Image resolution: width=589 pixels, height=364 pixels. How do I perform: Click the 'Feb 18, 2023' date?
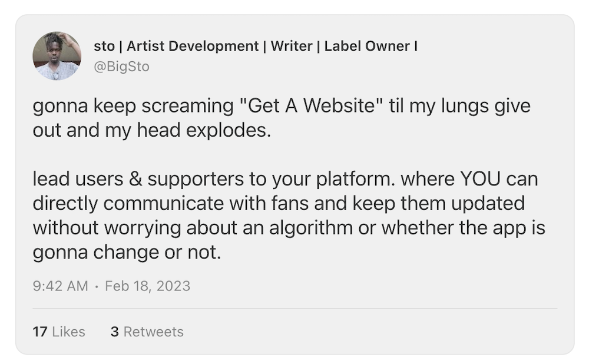tap(147, 286)
